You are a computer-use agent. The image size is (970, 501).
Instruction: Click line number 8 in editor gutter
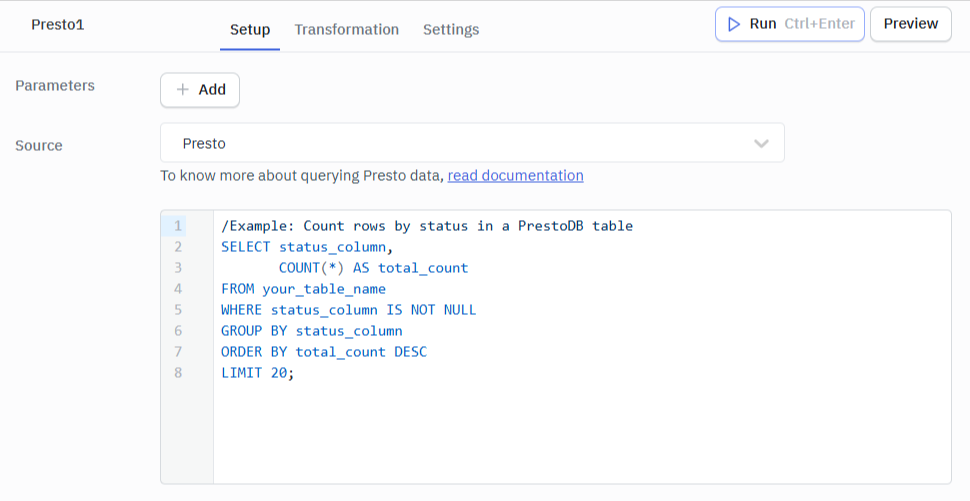tap(178, 373)
